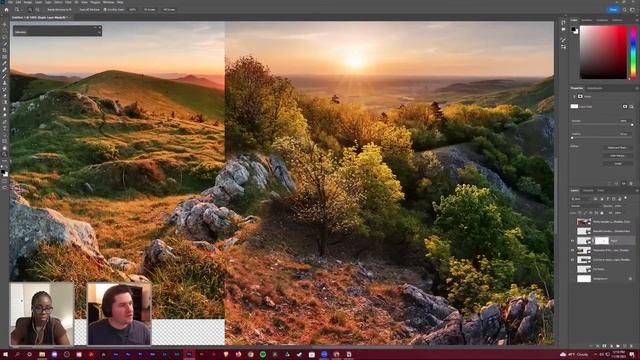640x360 pixels.
Task: Switch to the Adjustments tab
Action: 595,88
